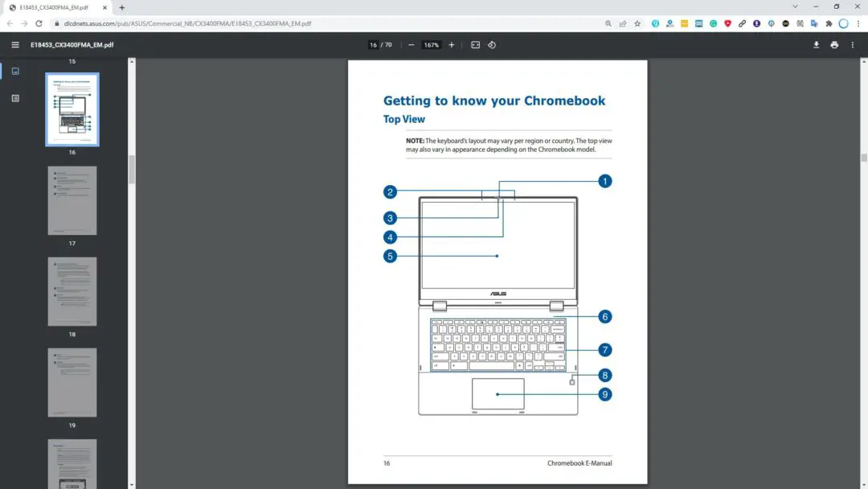The width and height of the screenshot is (868, 489).
Task: Open Chrome's three-dot menu
Action: [858, 24]
